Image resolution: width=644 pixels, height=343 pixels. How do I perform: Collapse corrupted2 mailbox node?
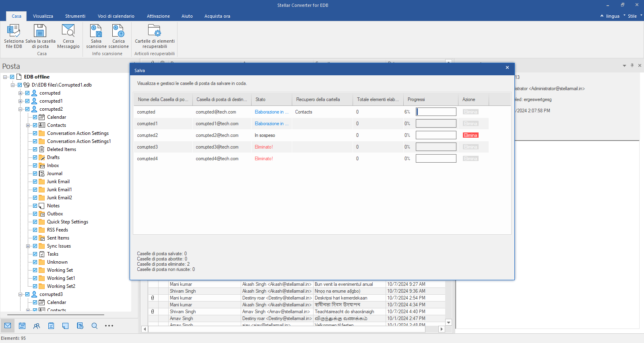coord(21,109)
